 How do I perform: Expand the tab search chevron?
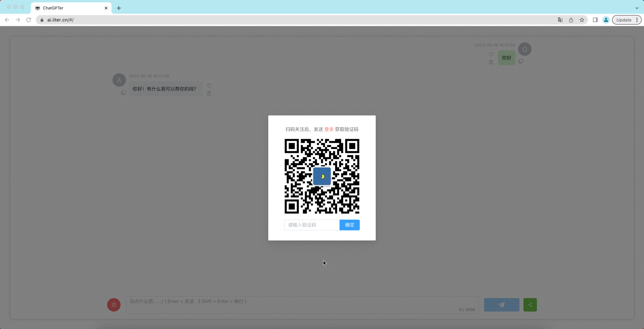coord(637,8)
